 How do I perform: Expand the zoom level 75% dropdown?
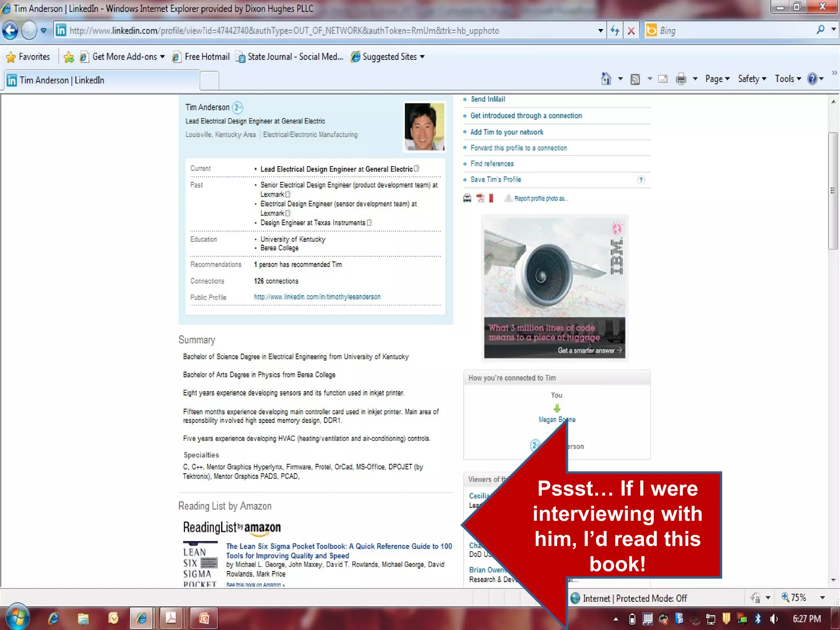coord(822,598)
